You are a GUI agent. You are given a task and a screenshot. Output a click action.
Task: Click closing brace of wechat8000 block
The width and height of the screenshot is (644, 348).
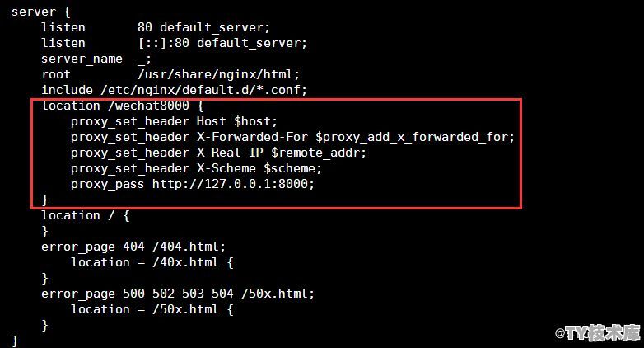tap(44, 200)
